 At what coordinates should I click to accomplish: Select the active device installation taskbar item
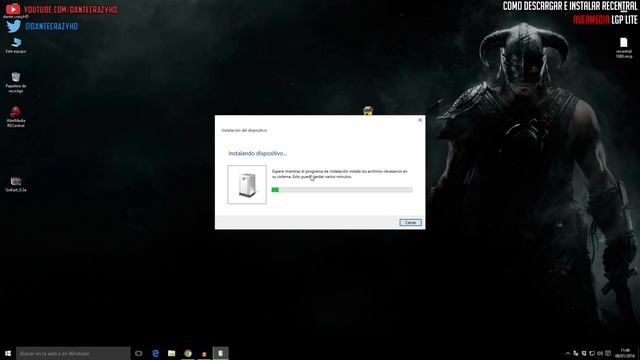[220, 353]
